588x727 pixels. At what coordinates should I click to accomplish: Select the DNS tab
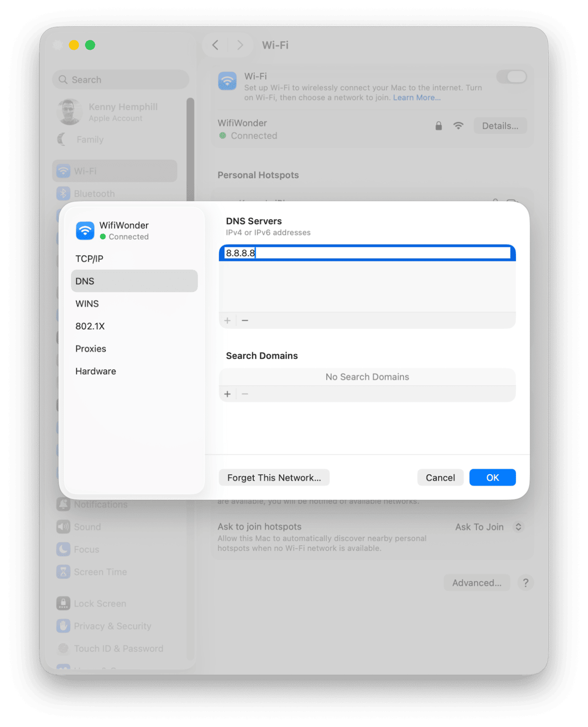point(134,281)
